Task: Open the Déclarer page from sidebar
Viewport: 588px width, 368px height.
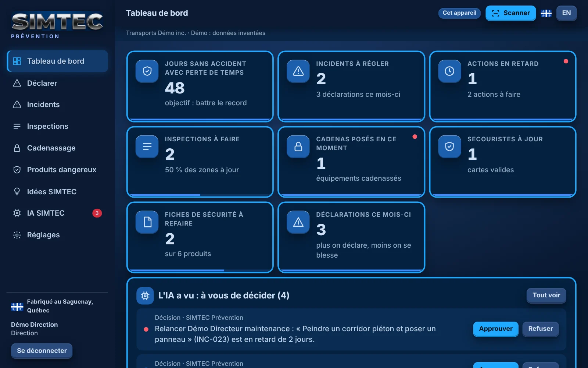Action: pyautogui.click(x=57, y=83)
